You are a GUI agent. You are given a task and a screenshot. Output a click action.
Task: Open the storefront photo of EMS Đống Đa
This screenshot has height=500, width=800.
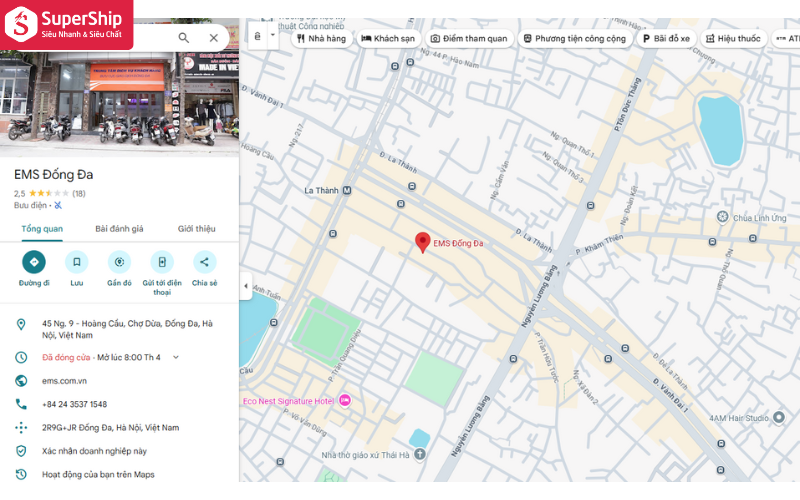[x=119, y=102]
